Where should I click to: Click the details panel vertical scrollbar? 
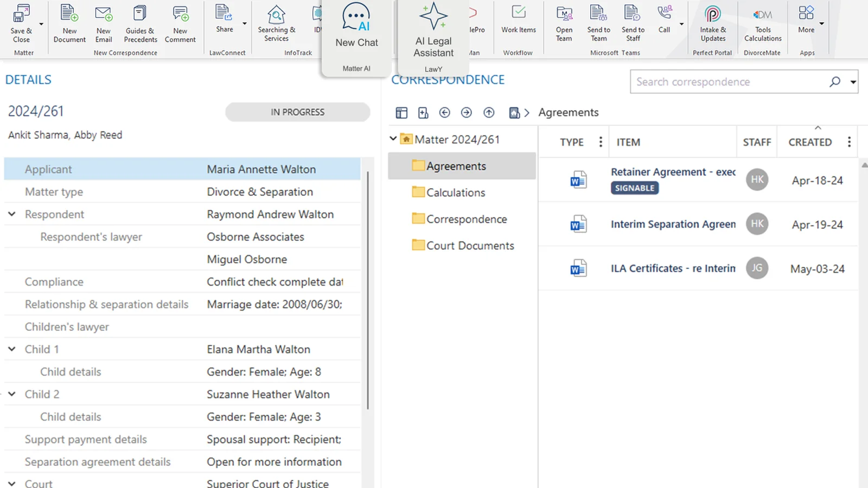[x=368, y=290]
